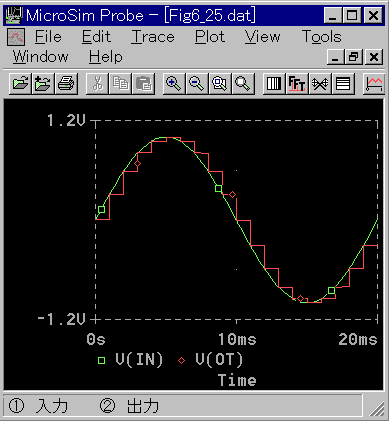Click the Zoom Out magnifier icon
Image resolution: width=389 pixels, height=421 pixels.
click(x=197, y=83)
